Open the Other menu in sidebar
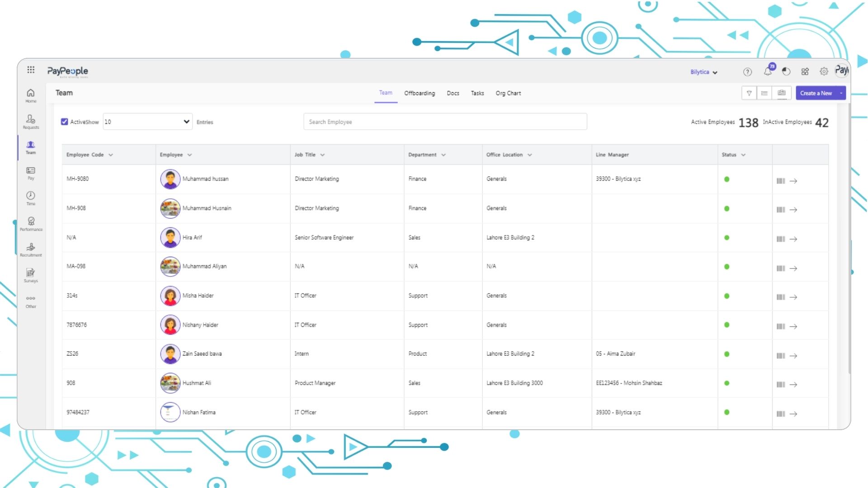Screen dimensions: 868x488 point(31,301)
